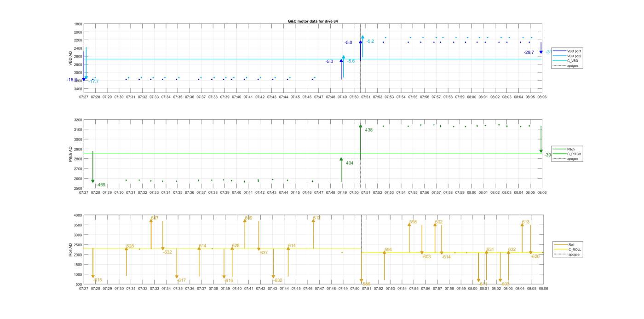The height and width of the screenshot is (319, 644).
Task: Click the '-620' roll label
Action: [535, 256]
